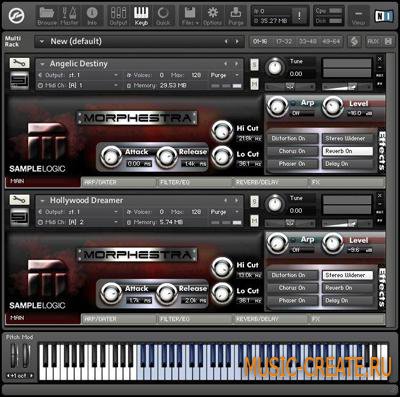Toggle Distortion On in Angelic Destiny

[x=293, y=138]
